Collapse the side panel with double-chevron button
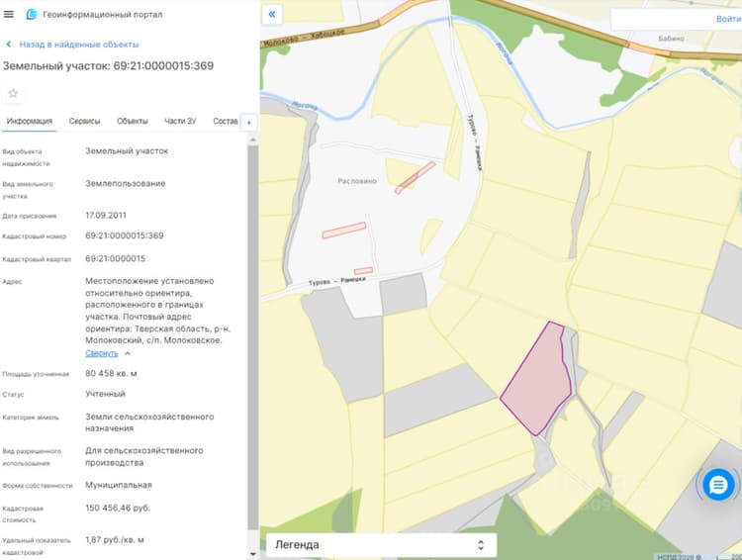 pos(272,14)
